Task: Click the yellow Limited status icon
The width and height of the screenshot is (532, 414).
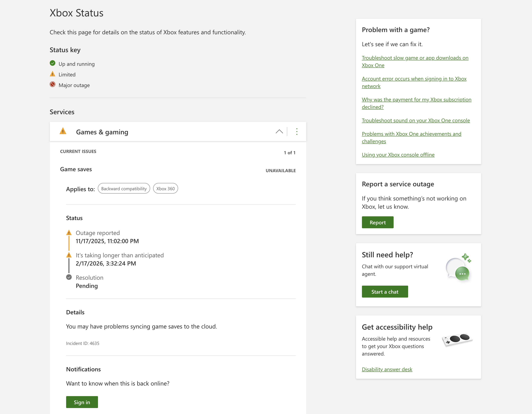Action: pos(53,74)
